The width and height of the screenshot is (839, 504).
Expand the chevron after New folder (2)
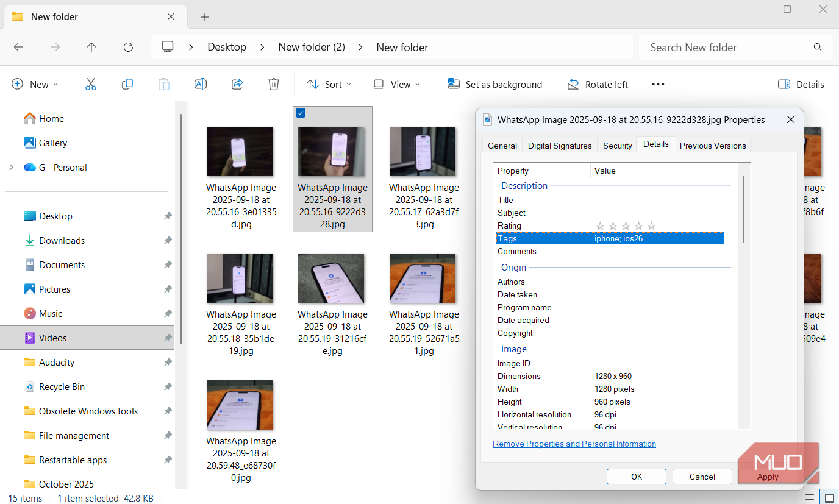point(360,47)
